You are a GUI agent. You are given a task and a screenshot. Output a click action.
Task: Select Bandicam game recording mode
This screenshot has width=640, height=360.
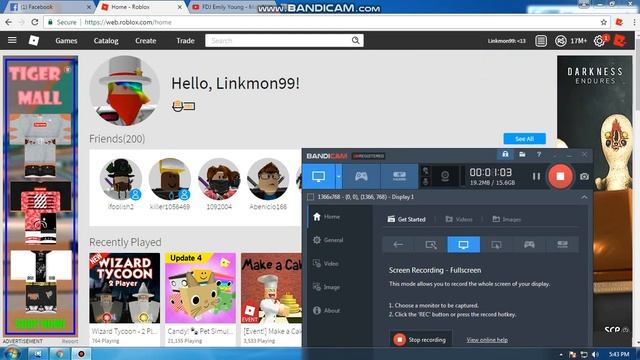click(361, 176)
